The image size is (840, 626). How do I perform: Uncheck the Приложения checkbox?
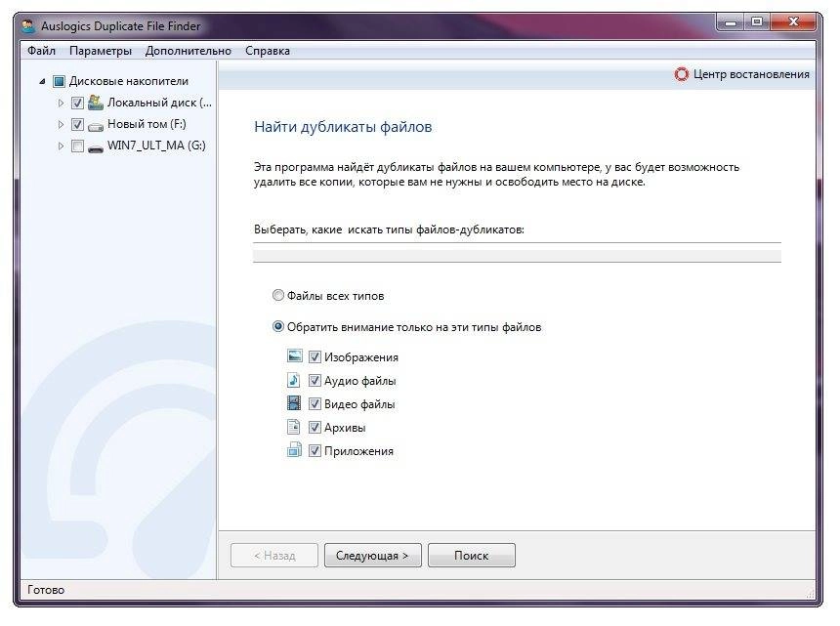point(315,451)
